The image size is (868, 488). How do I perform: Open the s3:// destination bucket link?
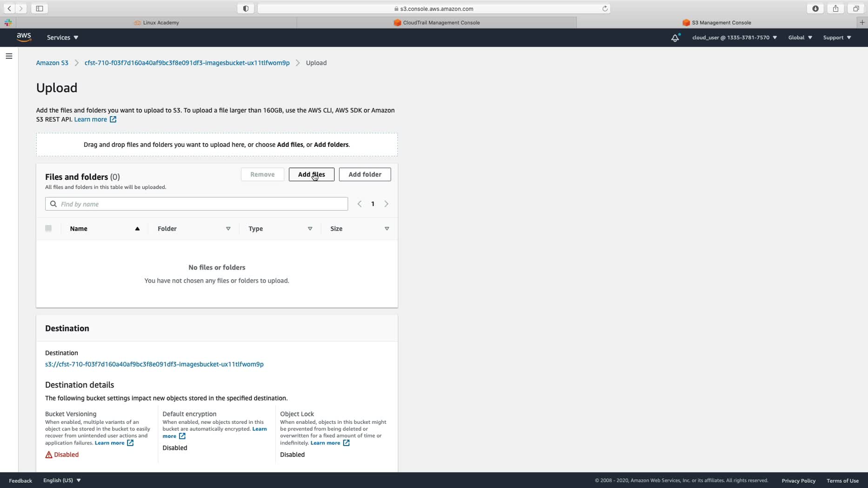pos(154,364)
